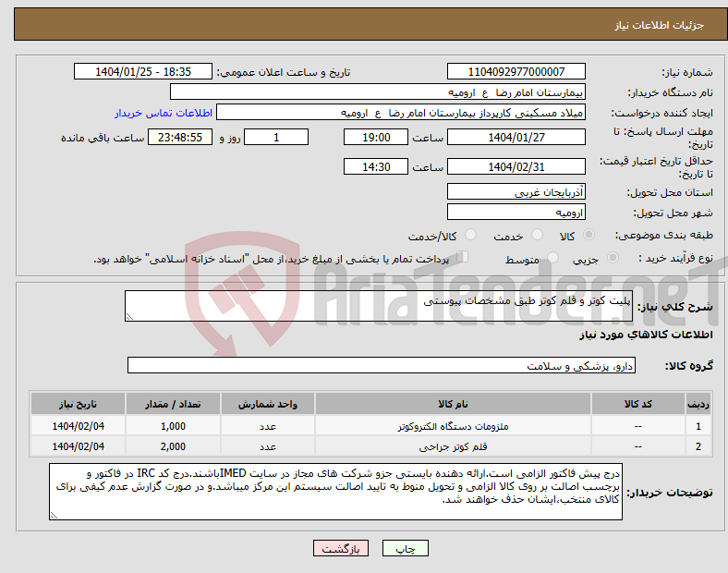Click the response deadline date 1404/01/27

coord(516,137)
